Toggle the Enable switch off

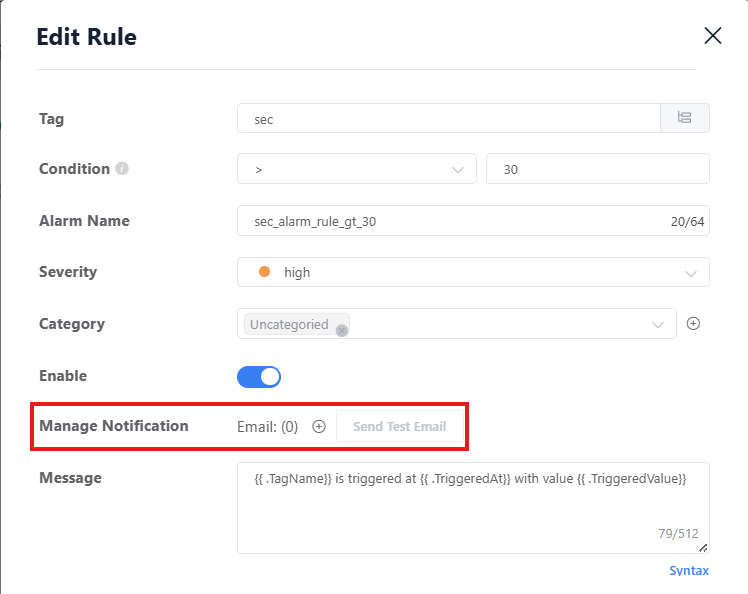click(x=259, y=376)
